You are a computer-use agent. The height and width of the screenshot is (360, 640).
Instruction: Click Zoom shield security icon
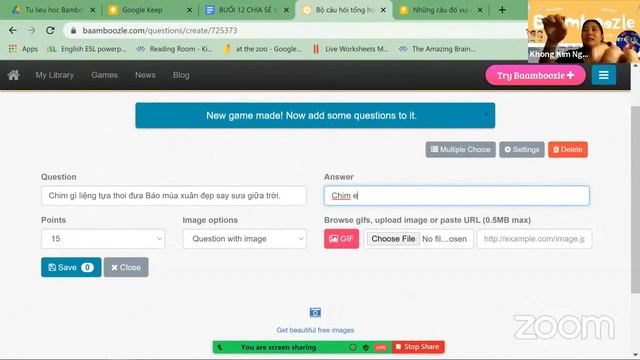pyautogui.click(x=366, y=347)
